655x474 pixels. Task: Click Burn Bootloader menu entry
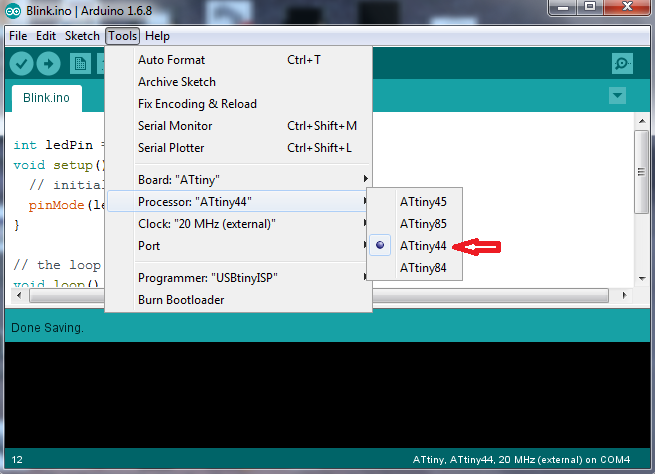click(239, 300)
